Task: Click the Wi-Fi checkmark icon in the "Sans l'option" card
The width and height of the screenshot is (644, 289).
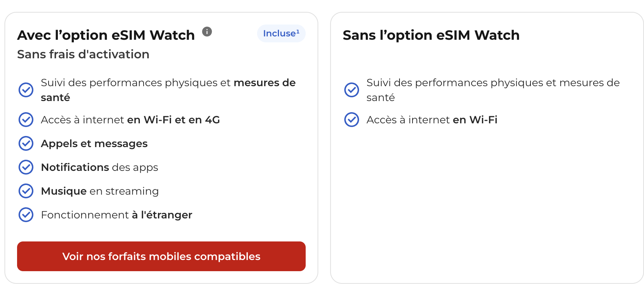Action: [x=352, y=120]
